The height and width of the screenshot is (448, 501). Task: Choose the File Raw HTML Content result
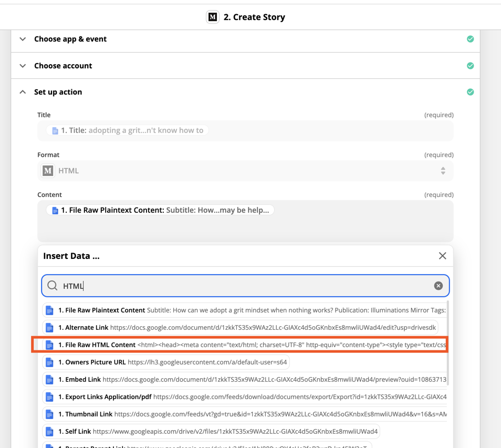click(x=245, y=345)
